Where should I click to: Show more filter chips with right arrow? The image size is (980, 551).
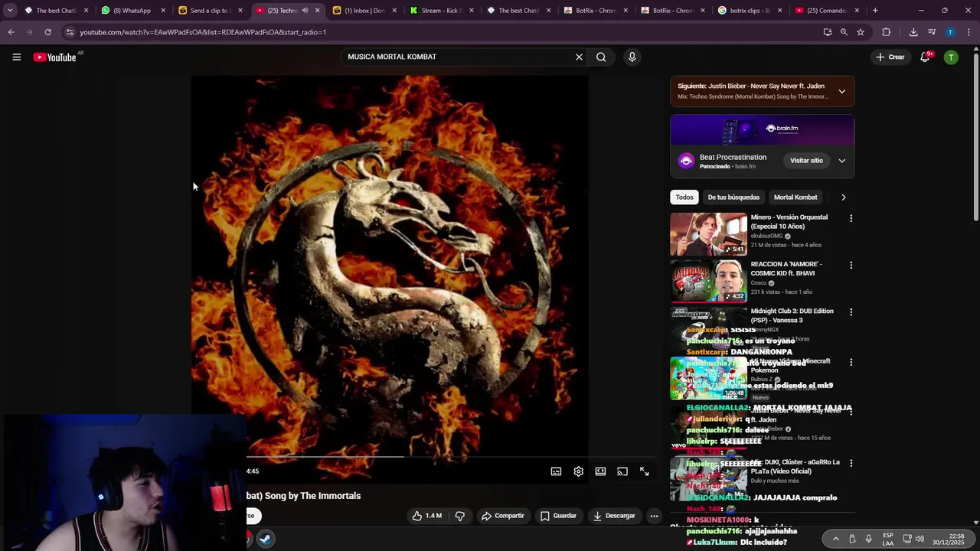(843, 197)
